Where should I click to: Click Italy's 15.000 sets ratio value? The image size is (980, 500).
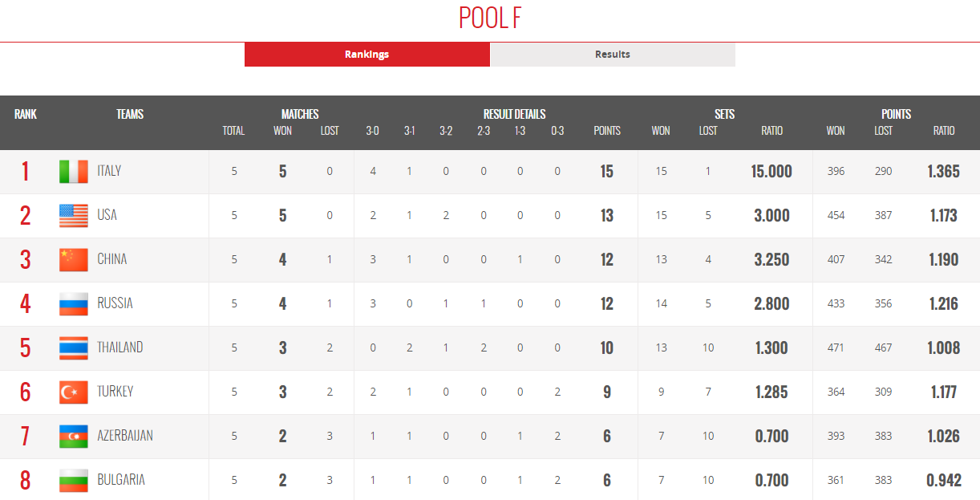[771, 171]
